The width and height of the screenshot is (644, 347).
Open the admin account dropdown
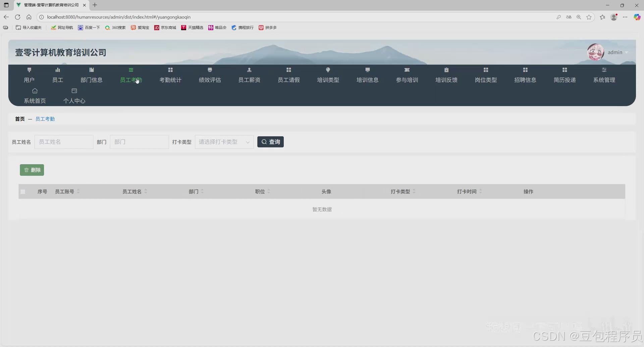[x=618, y=52]
